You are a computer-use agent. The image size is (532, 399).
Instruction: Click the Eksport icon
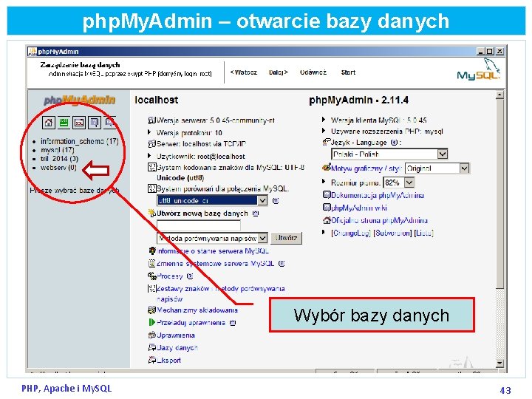(152, 360)
